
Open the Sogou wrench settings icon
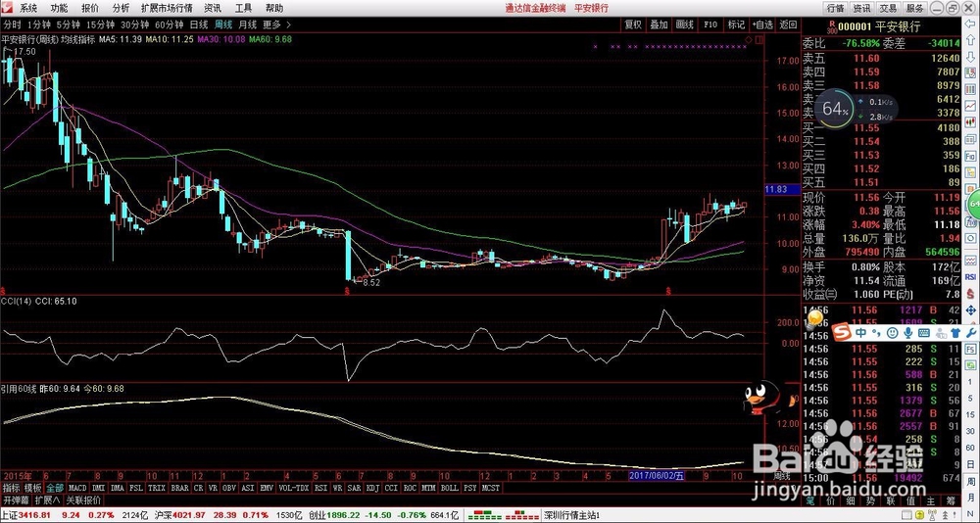pyautogui.click(x=971, y=332)
